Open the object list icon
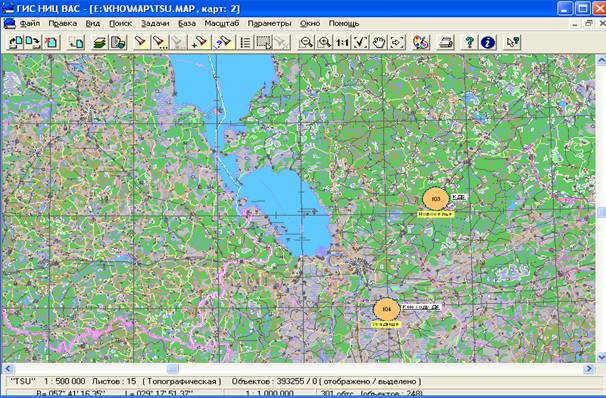This screenshot has height=398, width=606. click(x=245, y=42)
